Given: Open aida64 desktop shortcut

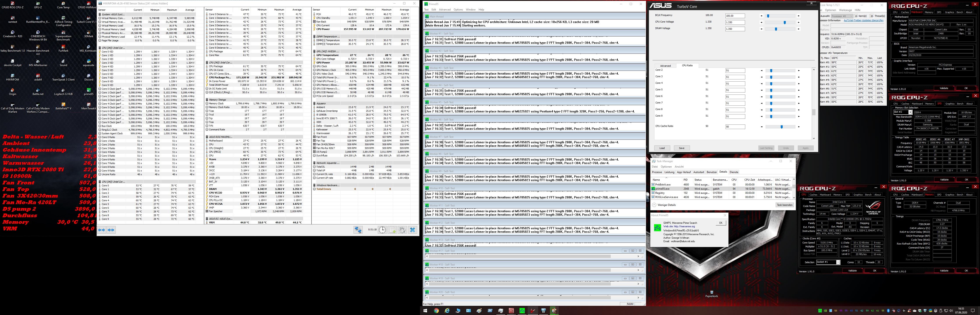Looking at the screenshot, I should click(x=38, y=75).
